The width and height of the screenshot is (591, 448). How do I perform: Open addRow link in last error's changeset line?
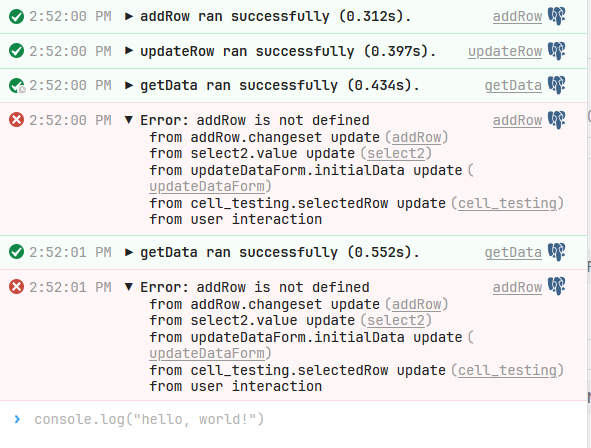click(416, 304)
